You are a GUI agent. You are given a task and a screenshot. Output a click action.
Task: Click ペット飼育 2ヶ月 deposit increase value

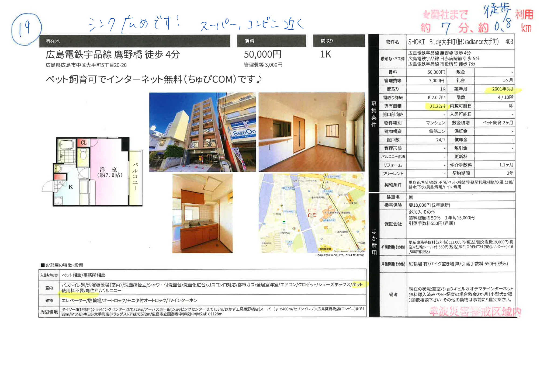(498, 123)
